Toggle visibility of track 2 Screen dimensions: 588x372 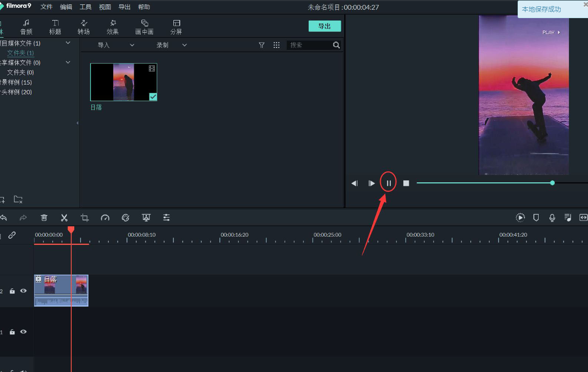click(x=23, y=291)
